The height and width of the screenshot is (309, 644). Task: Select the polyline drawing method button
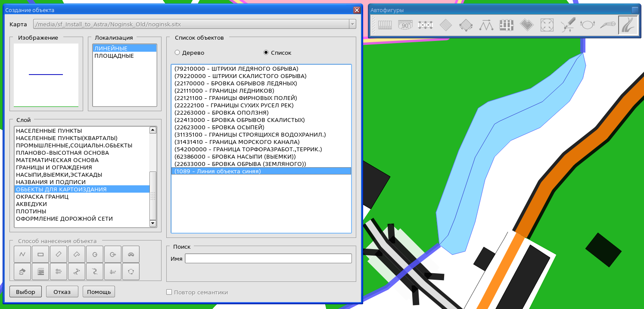pyautogui.click(x=22, y=254)
